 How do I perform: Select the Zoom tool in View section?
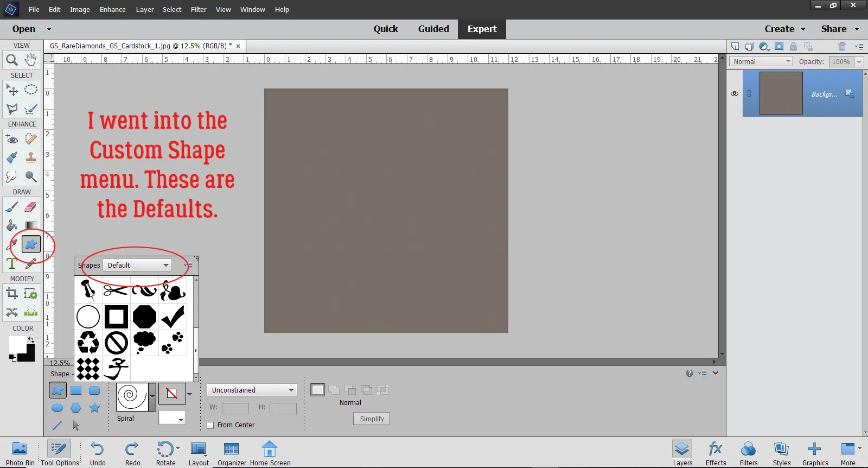click(x=11, y=60)
